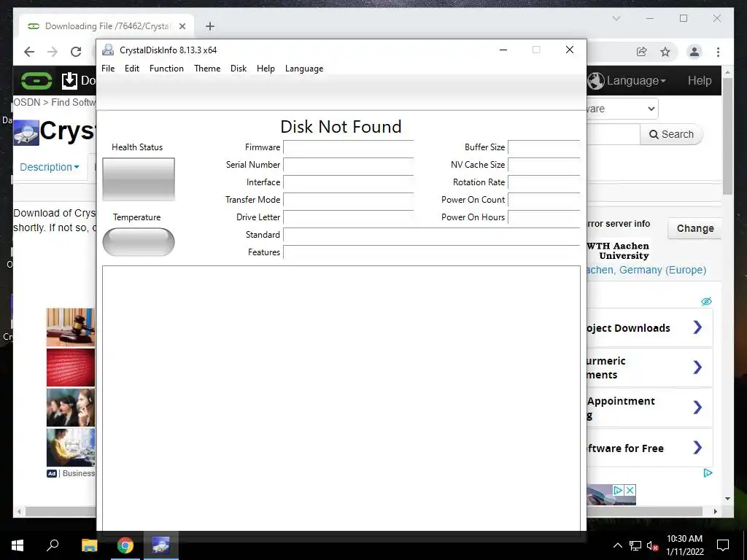
Task: Open the Software for Free ad chevron
Action: tap(697, 448)
